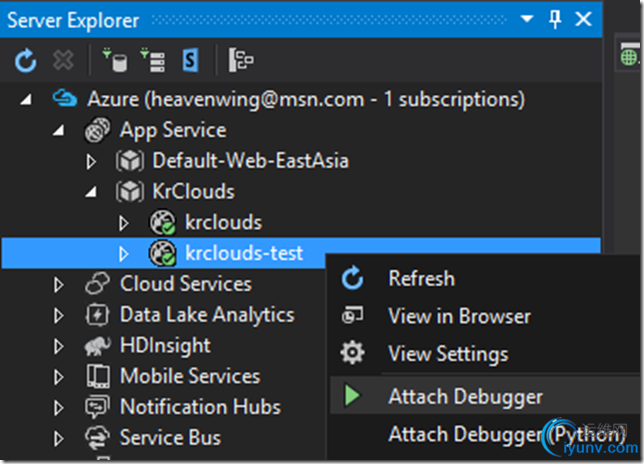Viewport: 644px width, 464px height.
Task: Click the HDInsight elephant icon
Action: click(97, 345)
